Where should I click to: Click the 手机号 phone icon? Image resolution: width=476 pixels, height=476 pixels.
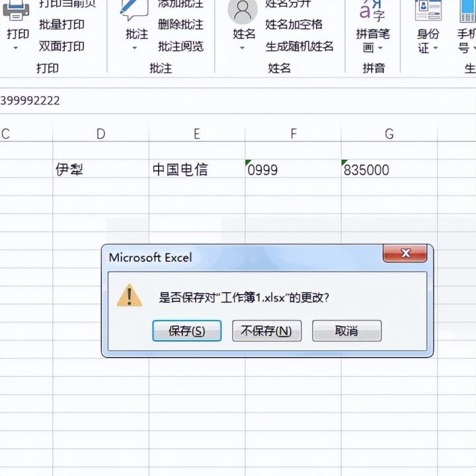point(468,11)
